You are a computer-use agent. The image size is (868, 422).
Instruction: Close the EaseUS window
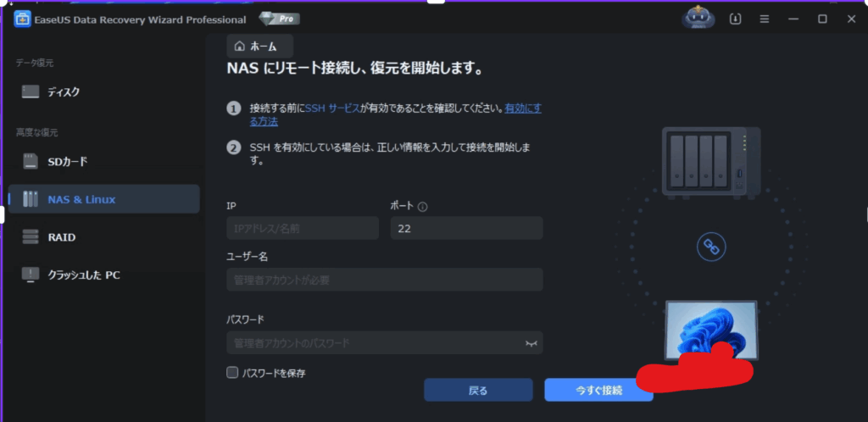pos(851,19)
